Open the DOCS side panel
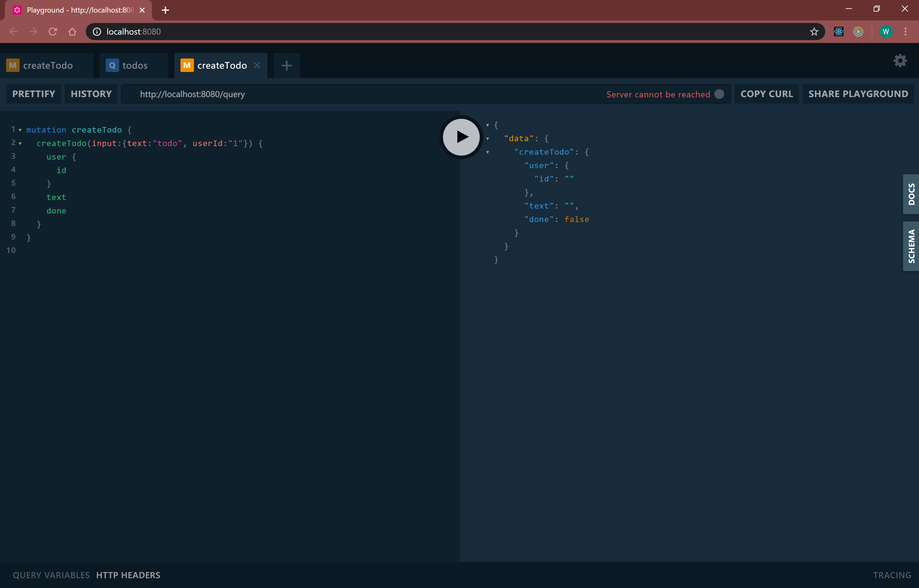The height and width of the screenshot is (588, 919). 911,194
